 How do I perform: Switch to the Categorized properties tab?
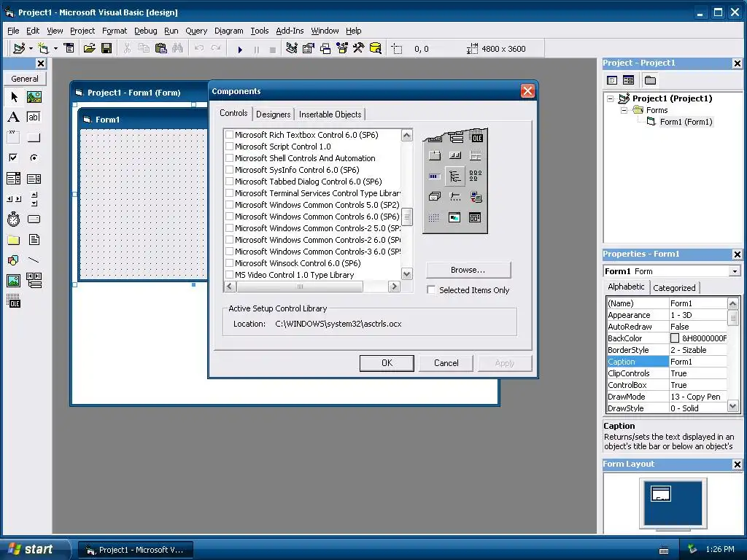point(674,287)
